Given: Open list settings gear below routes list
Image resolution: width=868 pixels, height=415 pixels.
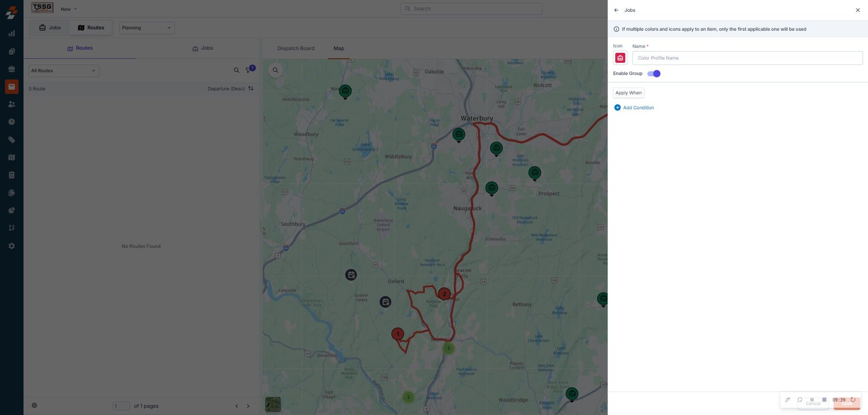Looking at the screenshot, I should pos(34,406).
